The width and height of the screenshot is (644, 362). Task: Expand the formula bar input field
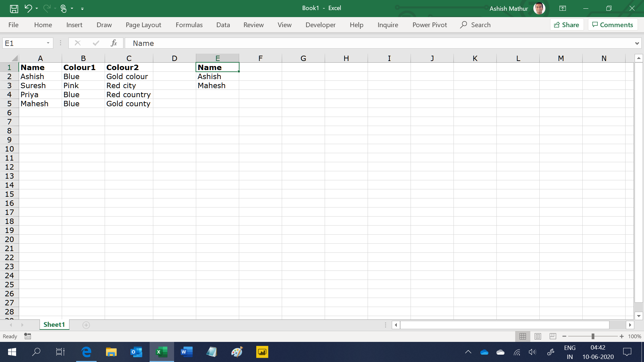[637, 43]
